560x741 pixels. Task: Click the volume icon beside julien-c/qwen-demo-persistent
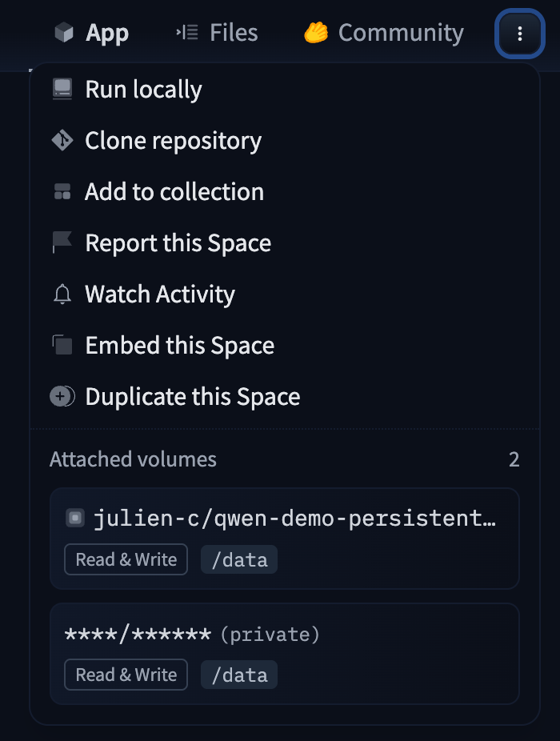click(x=75, y=519)
